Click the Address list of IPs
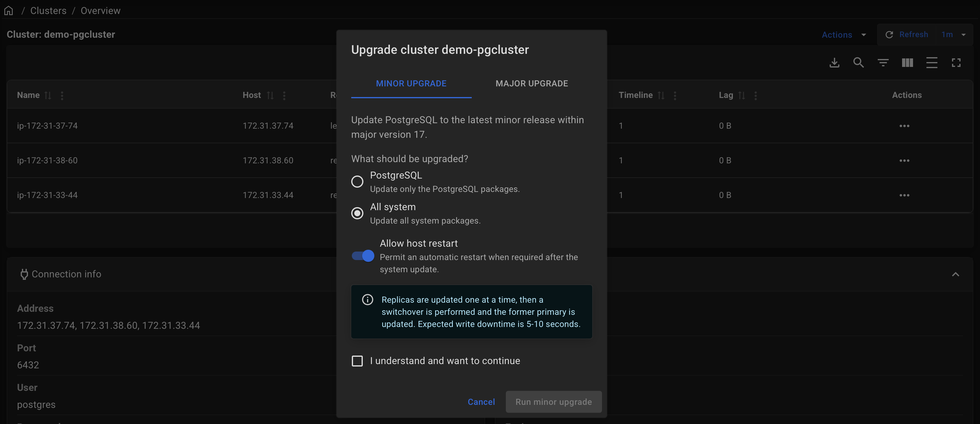This screenshot has width=980, height=424. pos(108,325)
